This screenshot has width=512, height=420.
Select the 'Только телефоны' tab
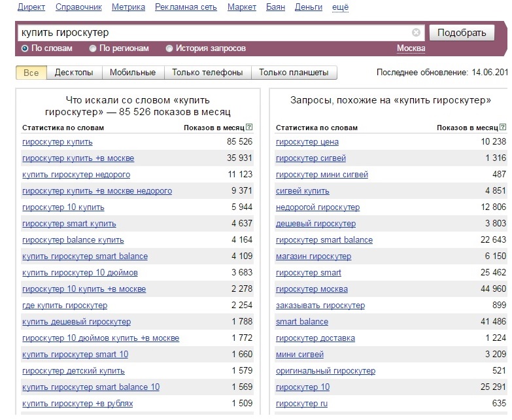207,73
